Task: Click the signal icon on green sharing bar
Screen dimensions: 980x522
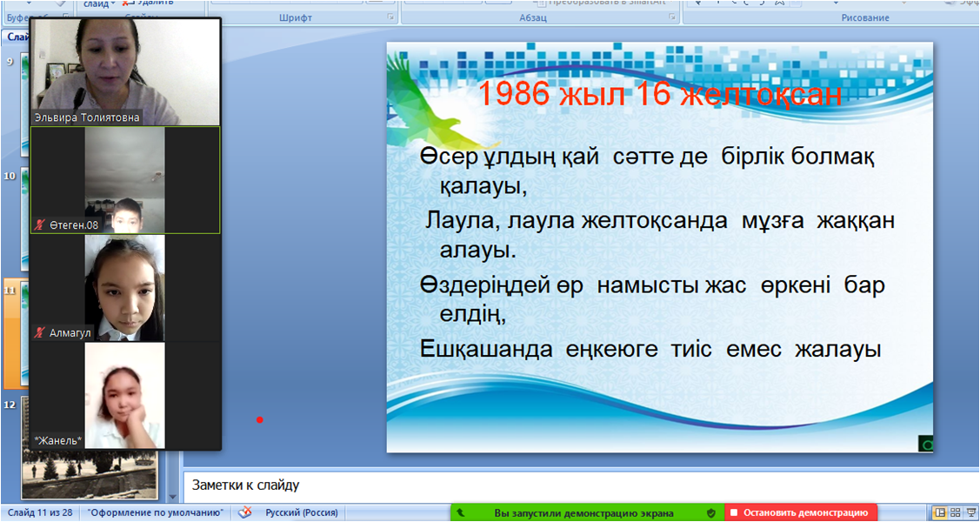Action: [461, 513]
